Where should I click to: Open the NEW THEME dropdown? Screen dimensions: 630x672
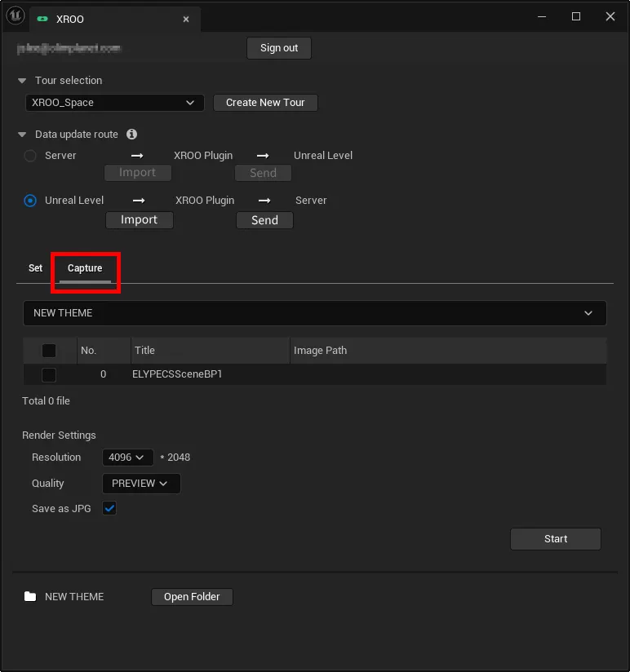pos(314,313)
